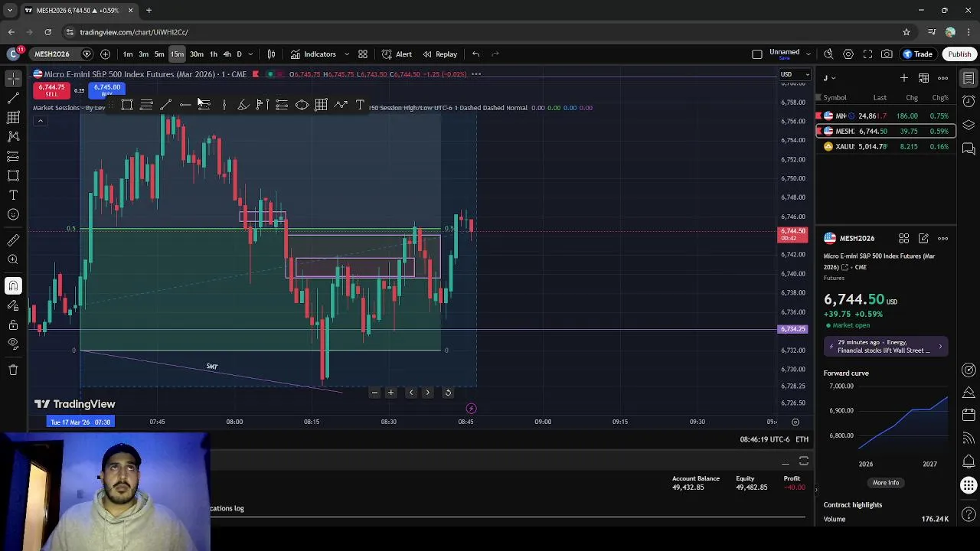Image resolution: width=980 pixels, height=551 pixels.
Task: Open the chart type candles selector
Action: [271, 54]
